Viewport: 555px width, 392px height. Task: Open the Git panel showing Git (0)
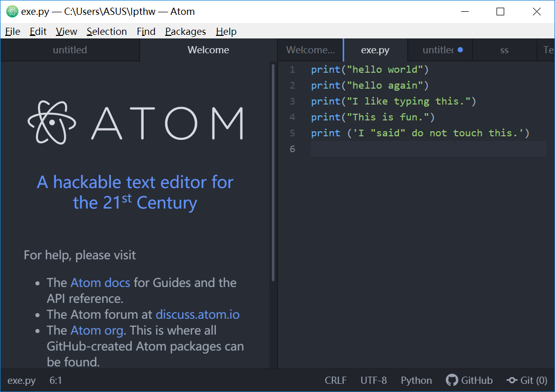(x=527, y=380)
